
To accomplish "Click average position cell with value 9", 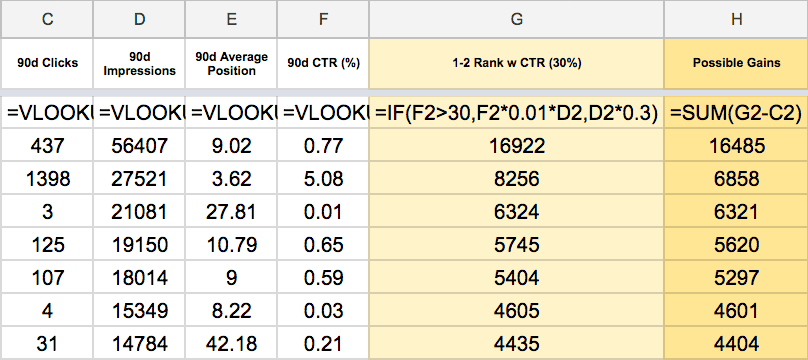I will [x=231, y=277].
